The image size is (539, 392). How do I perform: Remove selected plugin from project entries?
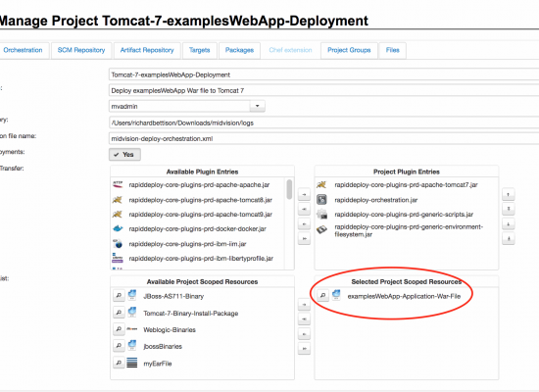tap(304, 224)
